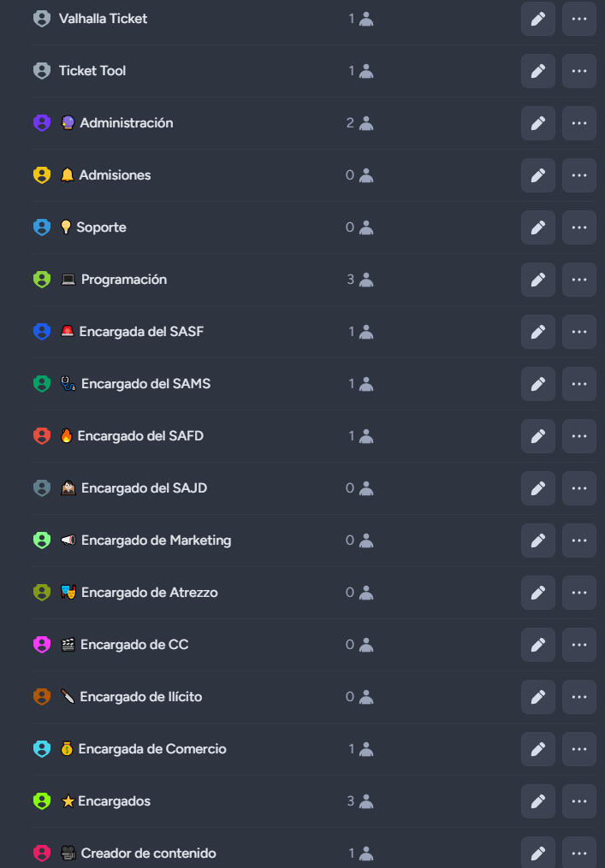Image resolution: width=605 pixels, height=868 pixels.
Task: Click the pink Creador de contenido shield
Action: 42,853
